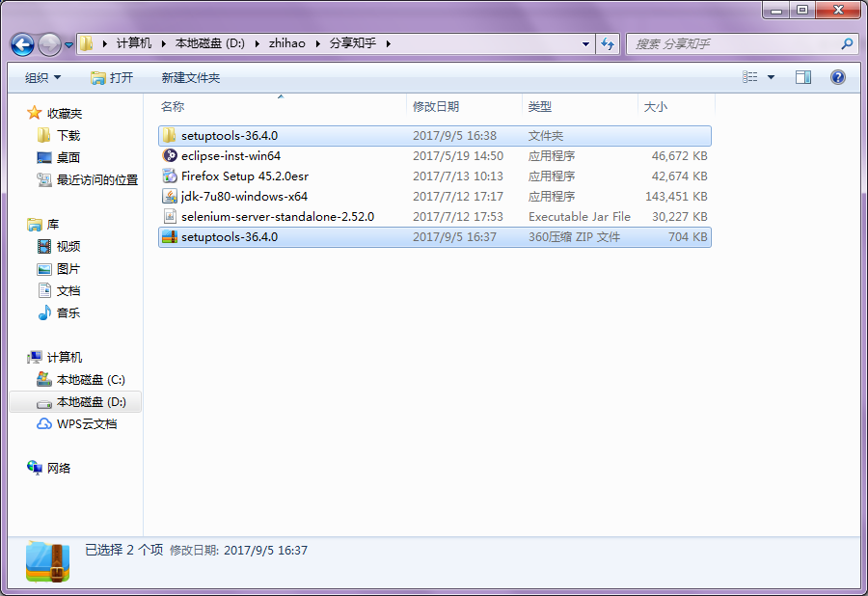Refresh the current folder view

(608, 43)
